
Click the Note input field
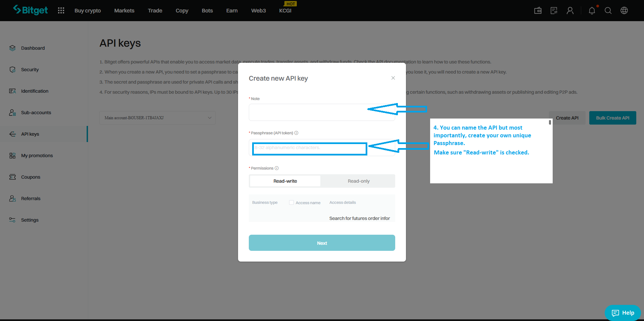(322, 112)
